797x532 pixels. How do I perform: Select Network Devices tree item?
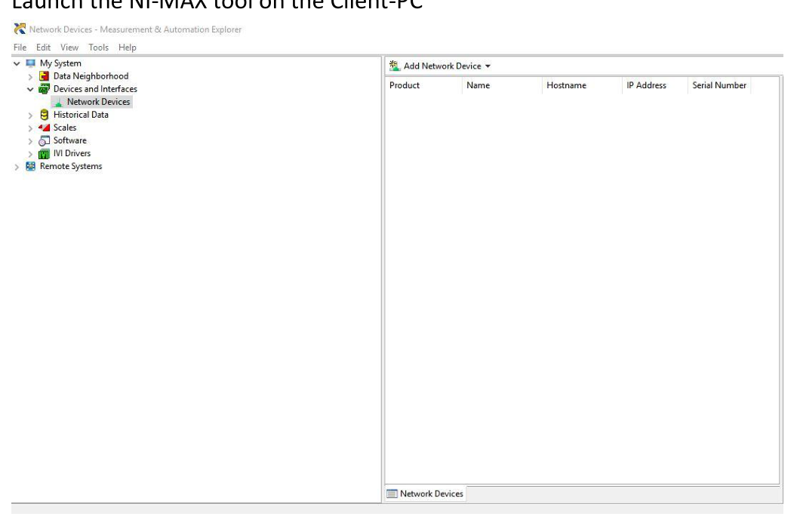(x=99, y=102)
